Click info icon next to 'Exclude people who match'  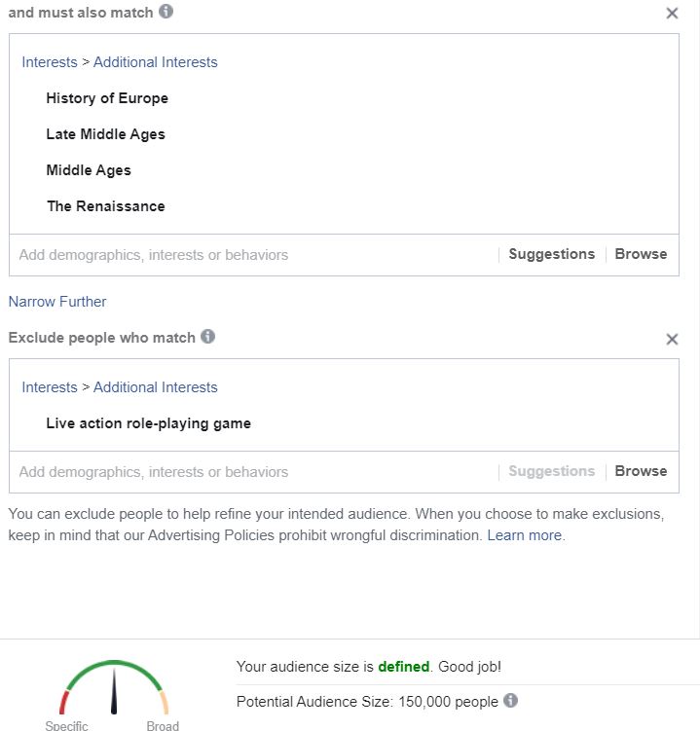pyautogui.click(x=208, y=336)
